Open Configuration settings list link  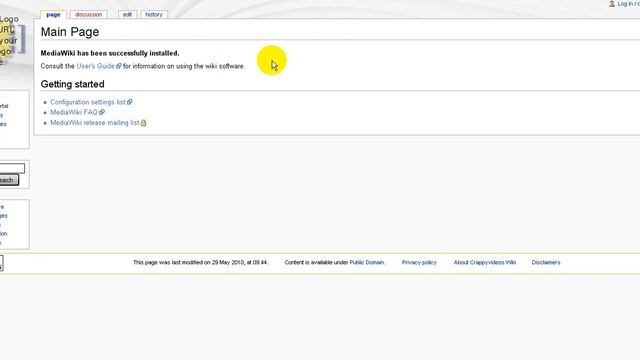click(x=88, y=102)
